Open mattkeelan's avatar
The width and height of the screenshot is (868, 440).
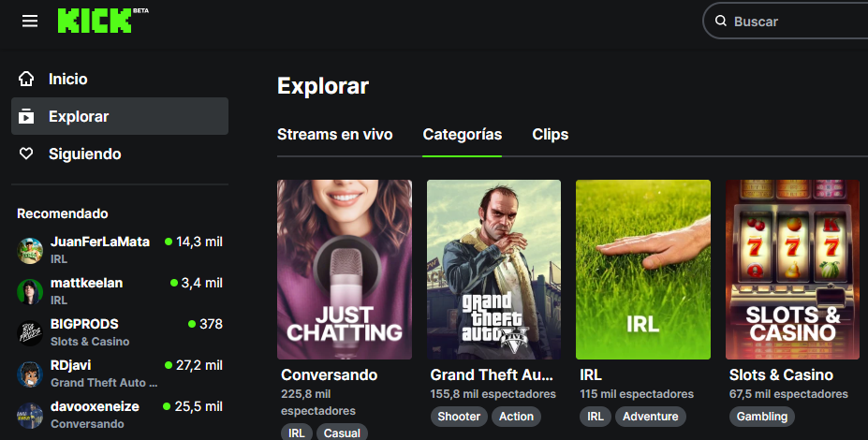click(x=30, y=291)
